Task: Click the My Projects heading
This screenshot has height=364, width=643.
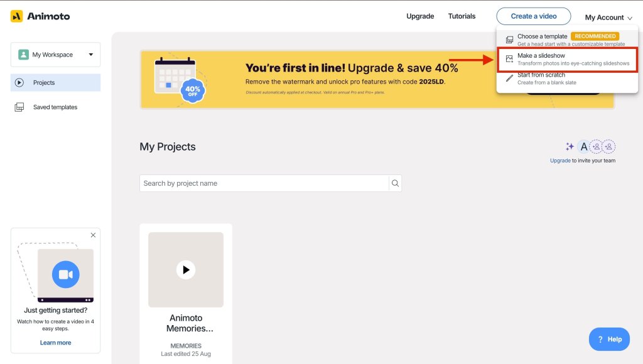Action: point(167,147)
